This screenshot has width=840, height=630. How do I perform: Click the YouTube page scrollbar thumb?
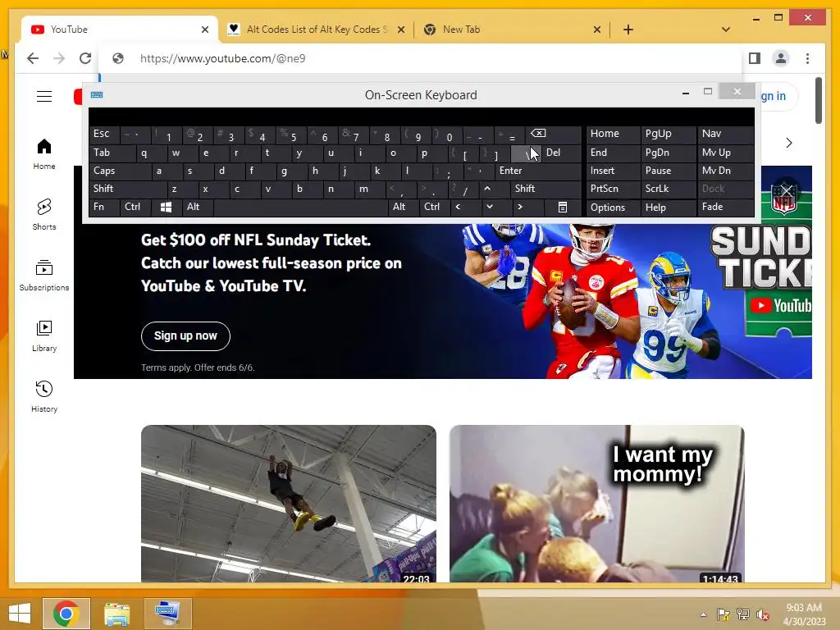[x=818, y=101]
